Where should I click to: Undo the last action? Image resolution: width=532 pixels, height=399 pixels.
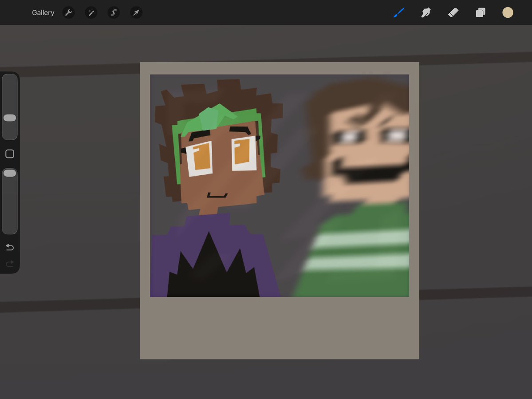[10, 247]
